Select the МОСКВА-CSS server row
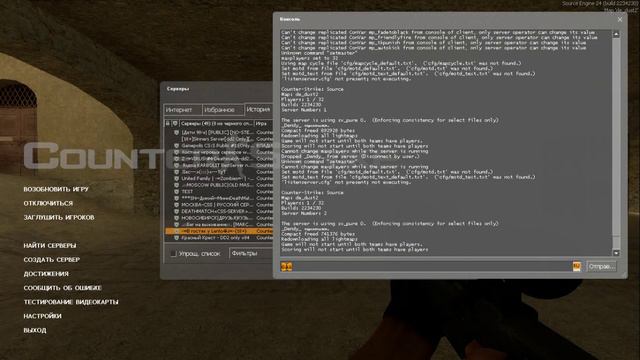The image size is (640, 360). tap(219, 205)
